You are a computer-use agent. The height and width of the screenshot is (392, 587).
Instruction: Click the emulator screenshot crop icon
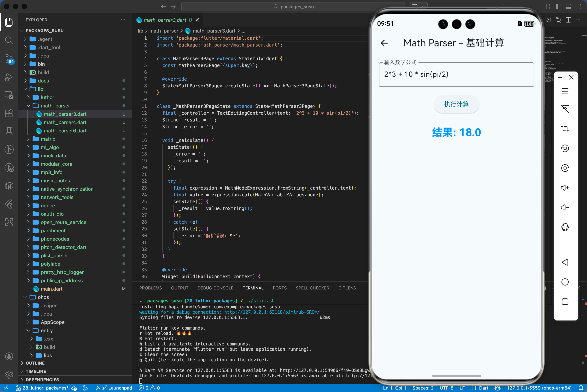[x=565, y=129]
